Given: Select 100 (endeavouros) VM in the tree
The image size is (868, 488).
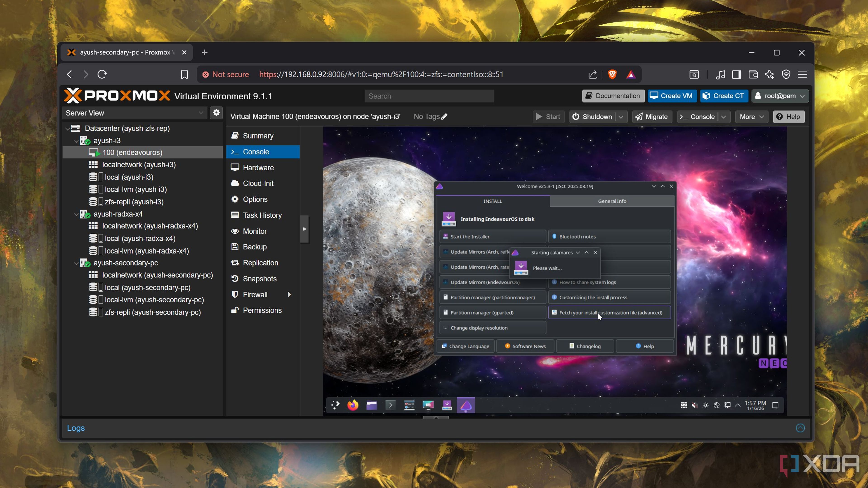Looking at the screenshot, I should point(143,152).
